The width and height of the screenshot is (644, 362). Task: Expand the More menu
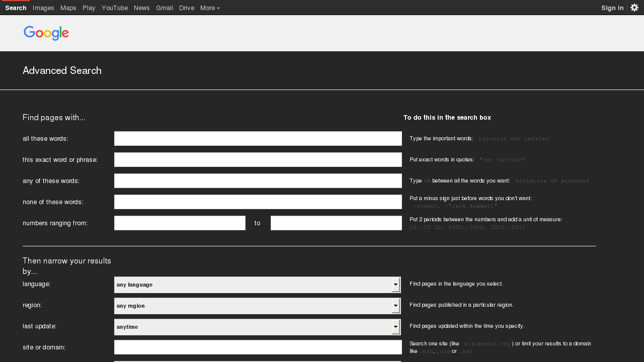[x=210, y=8]
